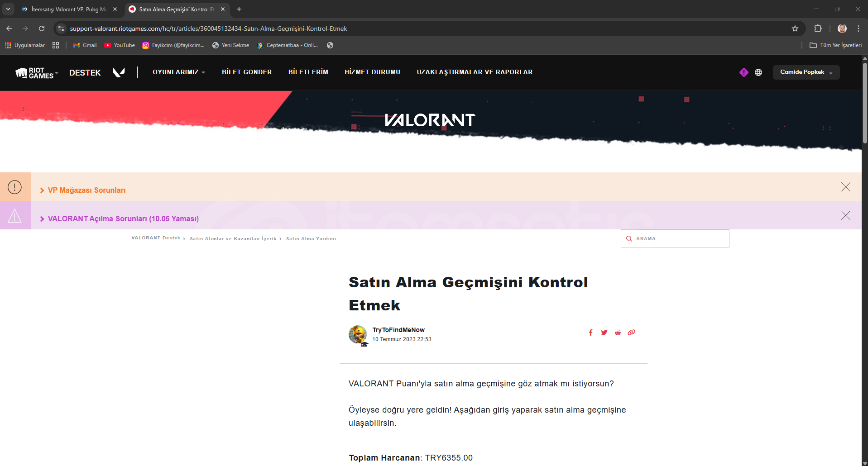Open the language globe icon
Viewport: 868px width, 466px height.
click(758, 72)
